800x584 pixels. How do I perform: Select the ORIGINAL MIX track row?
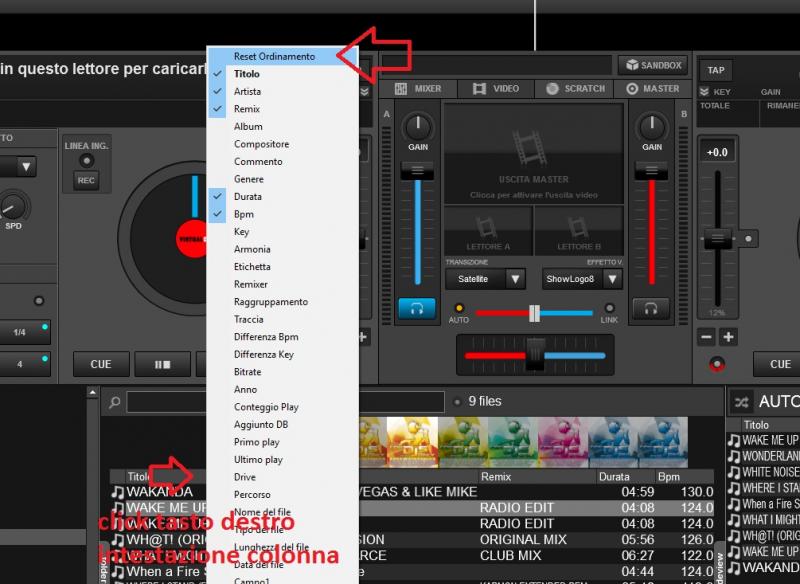click(x=413, y=540)
